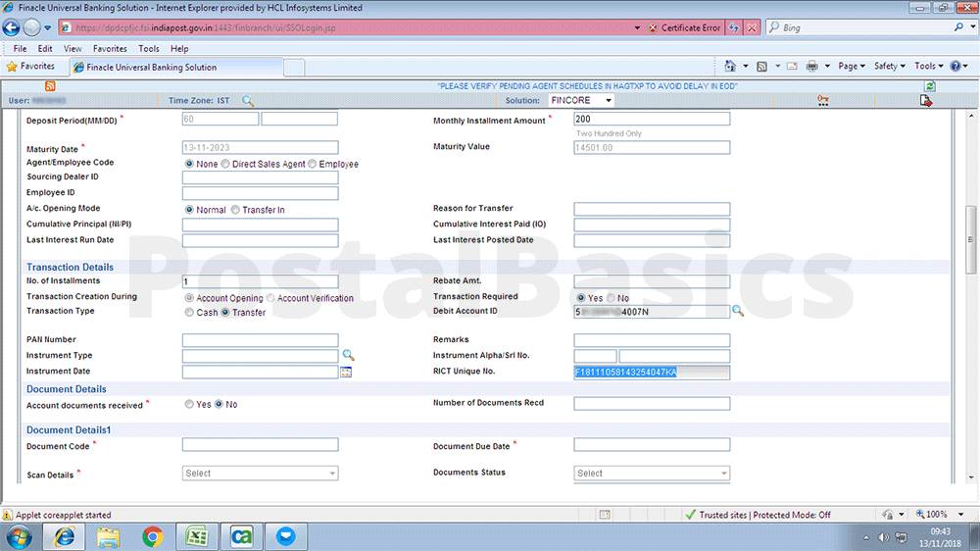This screenshot has height=551, width=980.
Task: Choose Yes for Account documents received
Action: click(189, 404)
